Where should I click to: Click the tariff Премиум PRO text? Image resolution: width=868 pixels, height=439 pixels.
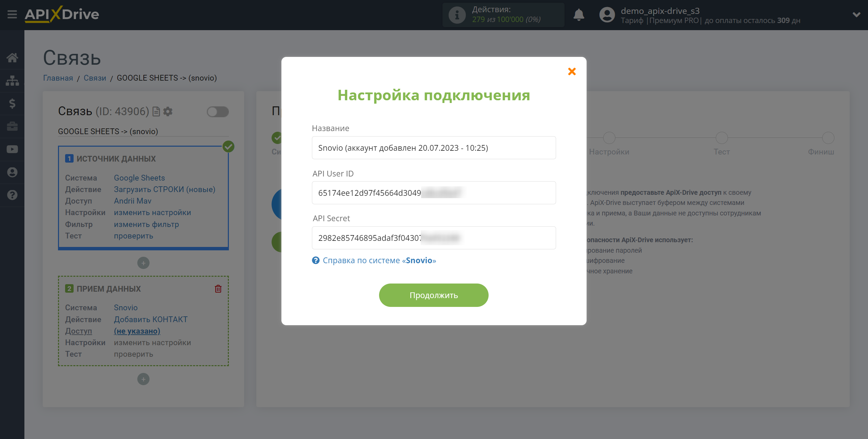tap(674, 20)
